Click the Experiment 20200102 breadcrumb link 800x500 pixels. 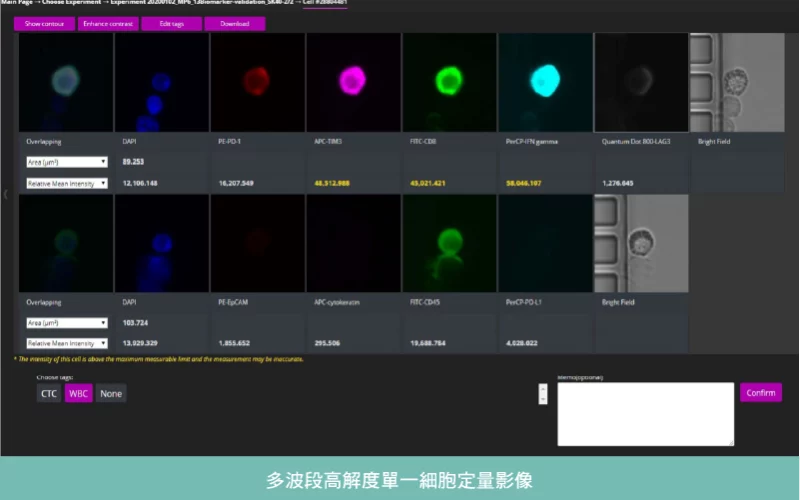(x=202, y=2)
